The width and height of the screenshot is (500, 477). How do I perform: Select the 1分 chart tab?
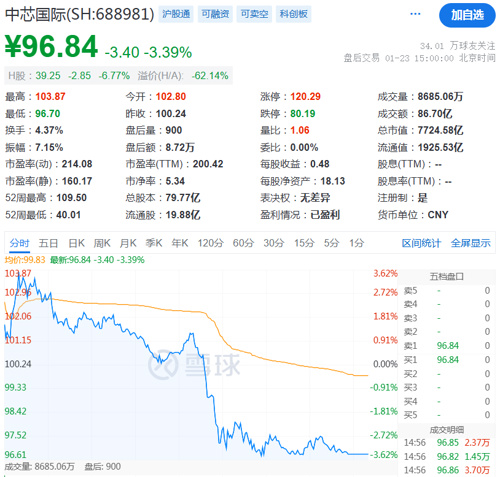tap(356, 243)
